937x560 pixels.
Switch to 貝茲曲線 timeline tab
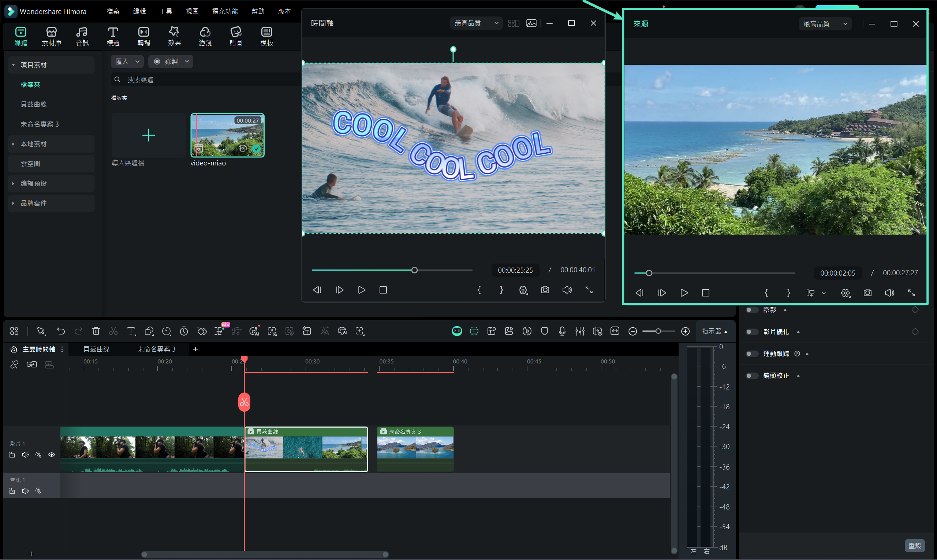click(96, 349)
